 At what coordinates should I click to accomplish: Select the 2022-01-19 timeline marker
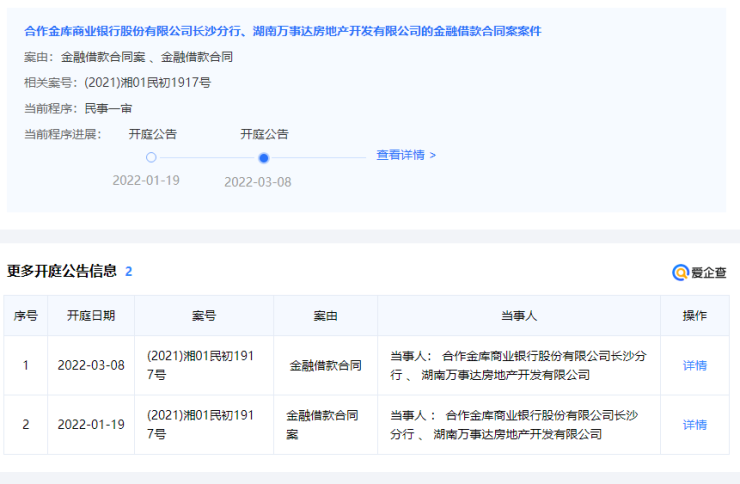pyautogui.click(x=151, y=158)
